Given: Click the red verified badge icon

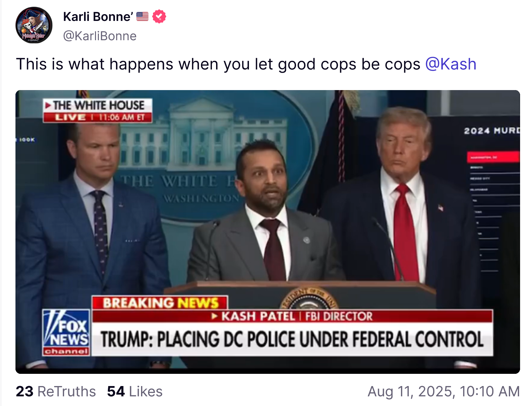Looking at the screenshot, I should pos(159,16).
